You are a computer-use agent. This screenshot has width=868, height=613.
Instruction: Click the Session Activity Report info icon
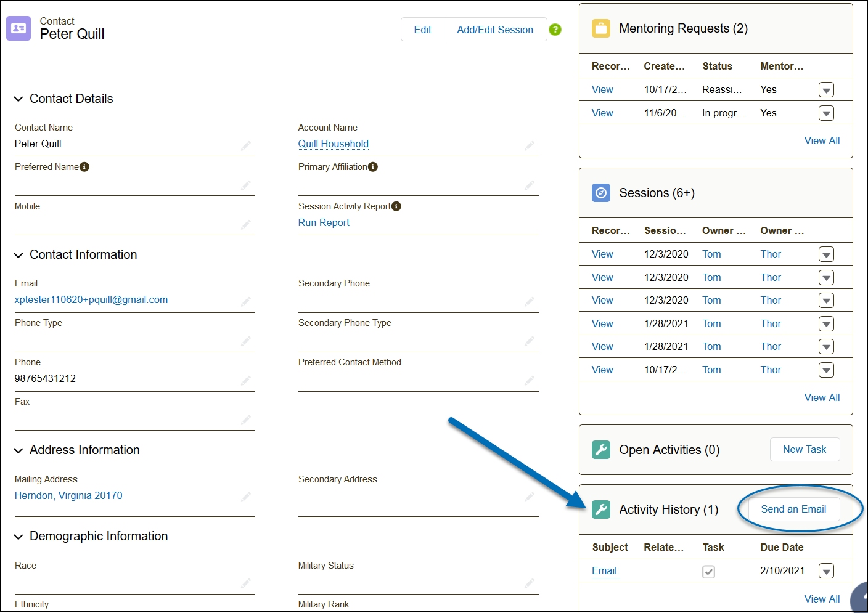(x=396, y=206)
